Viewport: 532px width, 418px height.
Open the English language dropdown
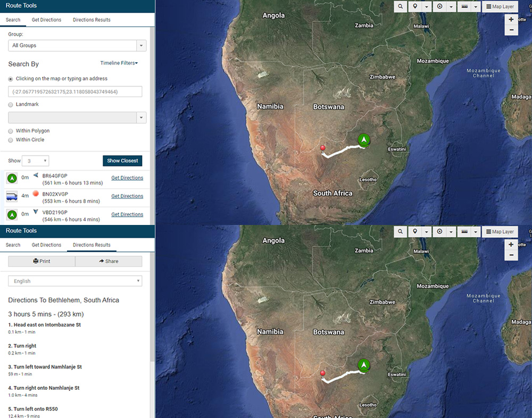(75, 281)
